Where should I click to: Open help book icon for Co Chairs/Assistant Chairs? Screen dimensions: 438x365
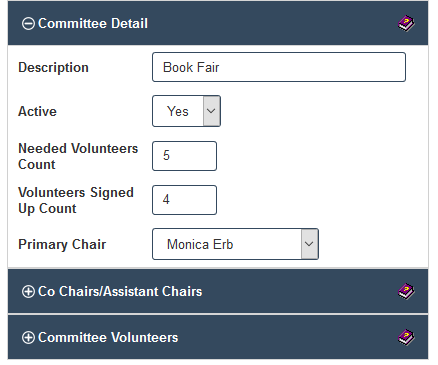[406, 292]
